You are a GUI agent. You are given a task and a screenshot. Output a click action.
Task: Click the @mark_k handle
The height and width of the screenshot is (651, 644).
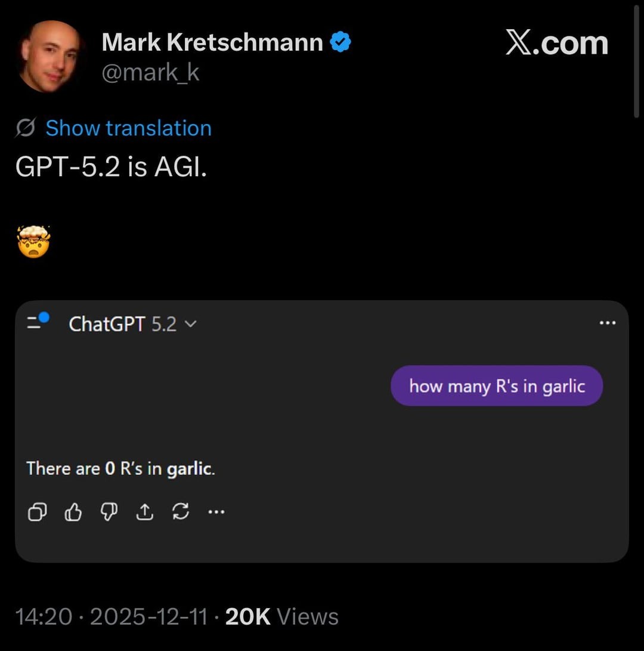[x=151, y=72]
